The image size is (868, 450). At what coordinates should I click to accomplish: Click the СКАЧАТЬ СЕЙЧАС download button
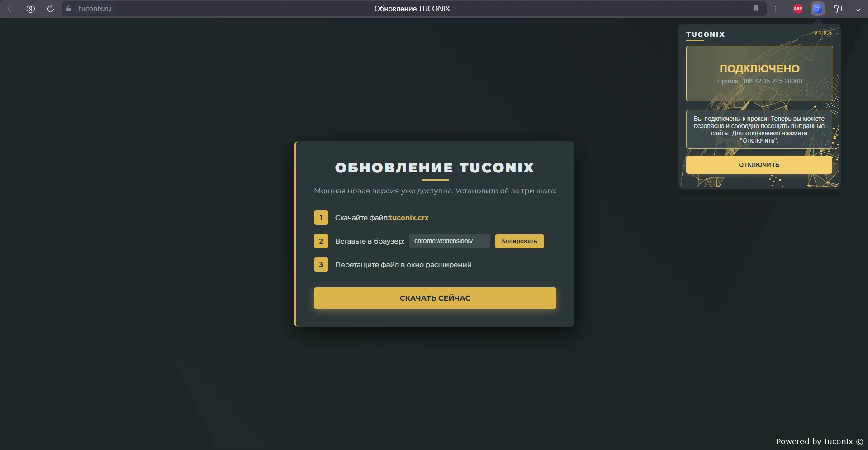(x=435, y=298)
